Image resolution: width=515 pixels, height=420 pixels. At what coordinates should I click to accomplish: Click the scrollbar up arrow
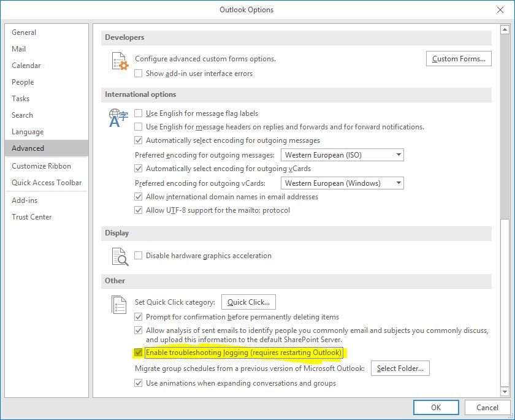coord(505,30)
